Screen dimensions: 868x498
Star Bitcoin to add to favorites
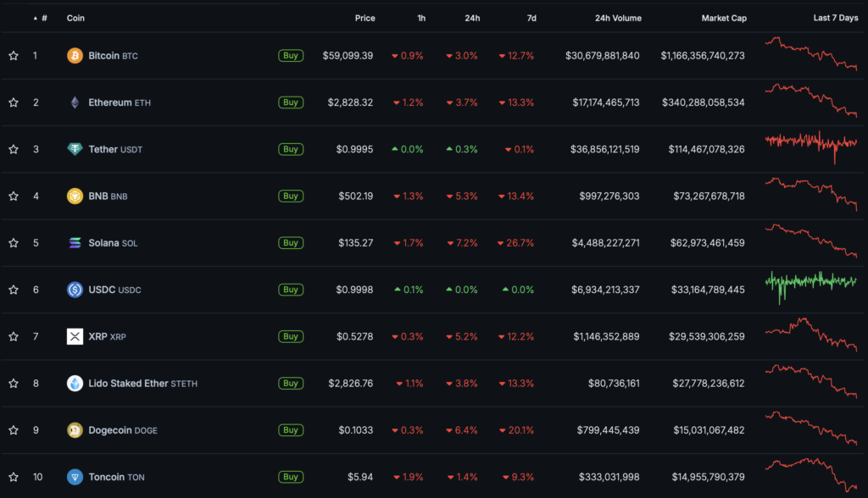click(x=14, y=56)
